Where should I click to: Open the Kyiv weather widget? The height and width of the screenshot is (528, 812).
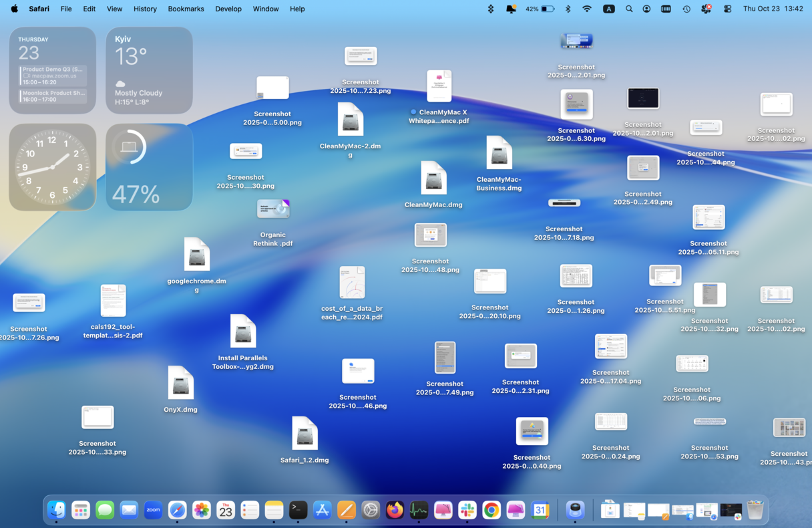pyautogui.click(x=149, y=70)
